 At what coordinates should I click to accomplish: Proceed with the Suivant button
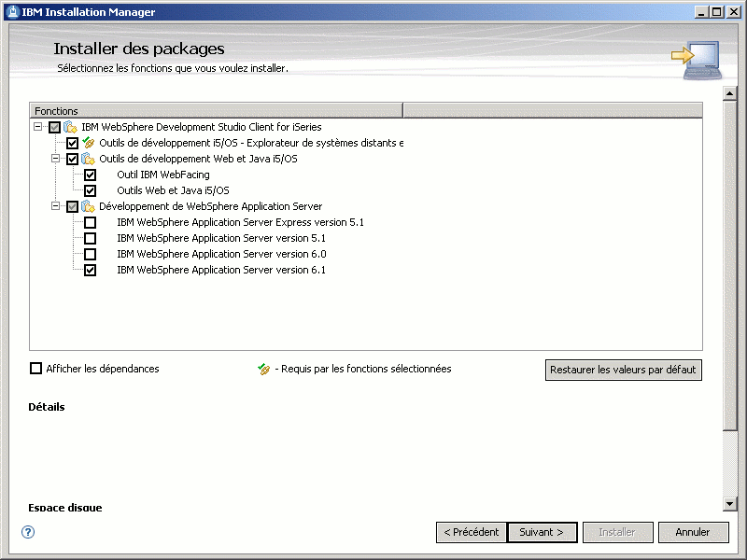543,532
